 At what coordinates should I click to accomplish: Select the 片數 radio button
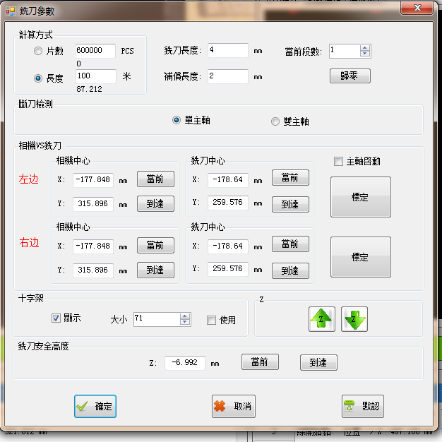point(38,51)
